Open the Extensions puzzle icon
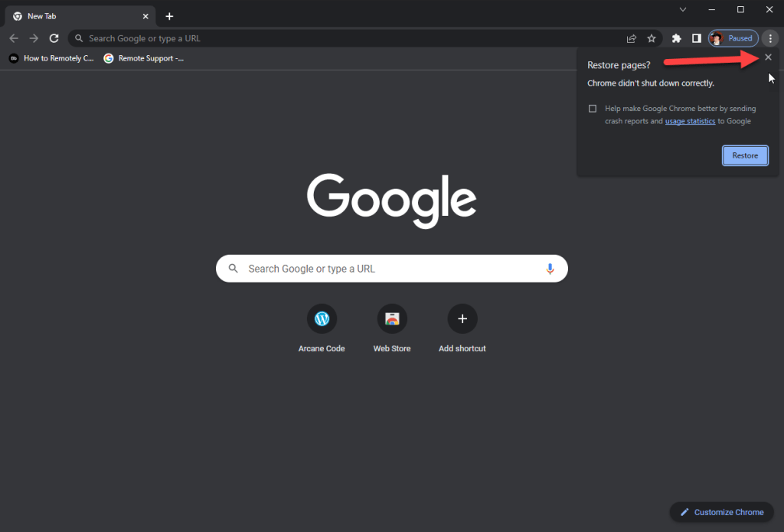 676,38
